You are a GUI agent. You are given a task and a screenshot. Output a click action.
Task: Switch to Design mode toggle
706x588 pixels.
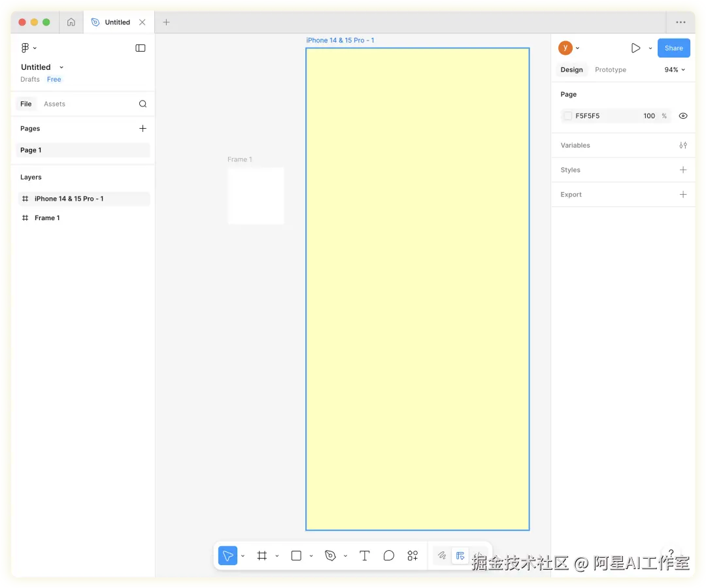[460, 556]
